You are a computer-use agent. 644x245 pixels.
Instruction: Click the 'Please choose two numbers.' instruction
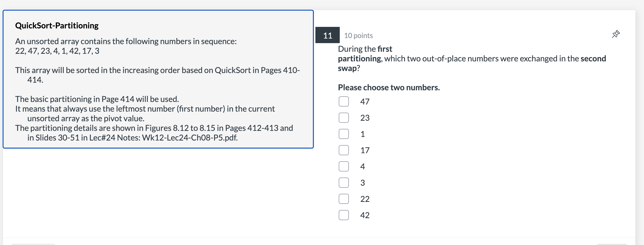click(389, 87)
